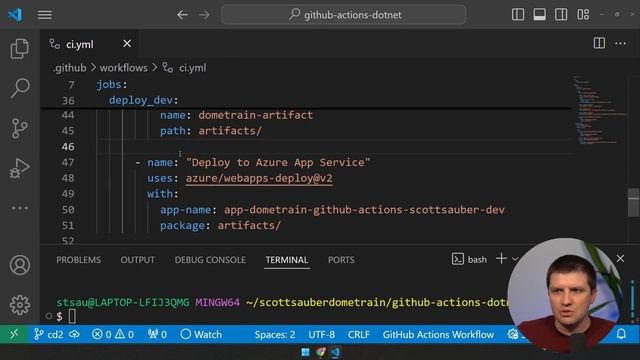640x360 pixels.
Task: Open the Search view in activity bar
Action: click(20, 88)
